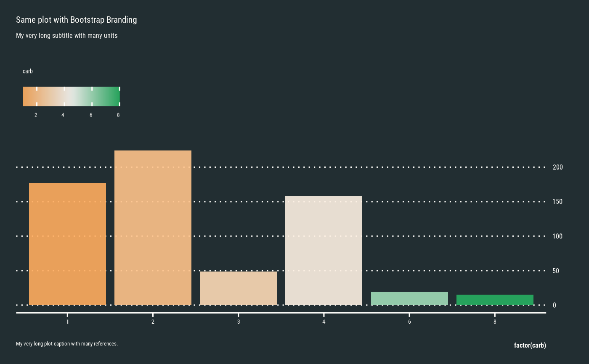The height and width of the screenshot is (364, 589).
Task: Click the light green bar for carb 6
Action: click(409, 298)
